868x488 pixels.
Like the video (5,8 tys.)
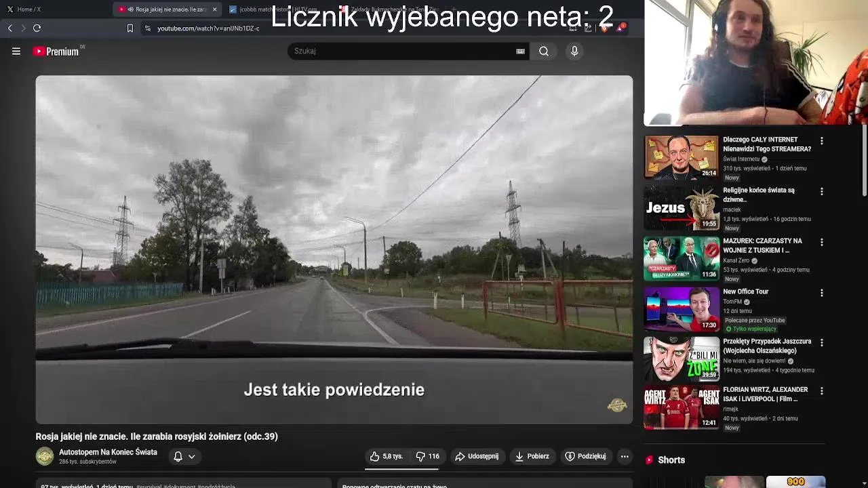pos(387,456)
